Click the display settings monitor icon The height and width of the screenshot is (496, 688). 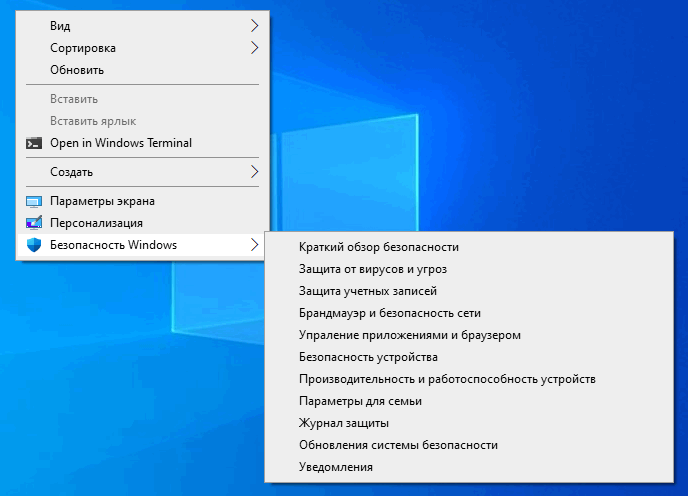click(34, 201)
